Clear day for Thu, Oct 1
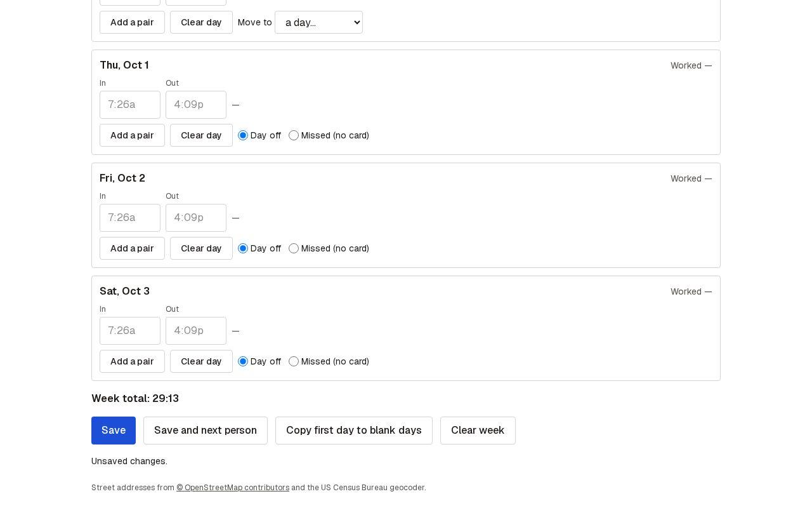The height and width of the screenshot is (508, 812). tap(201, 135)
